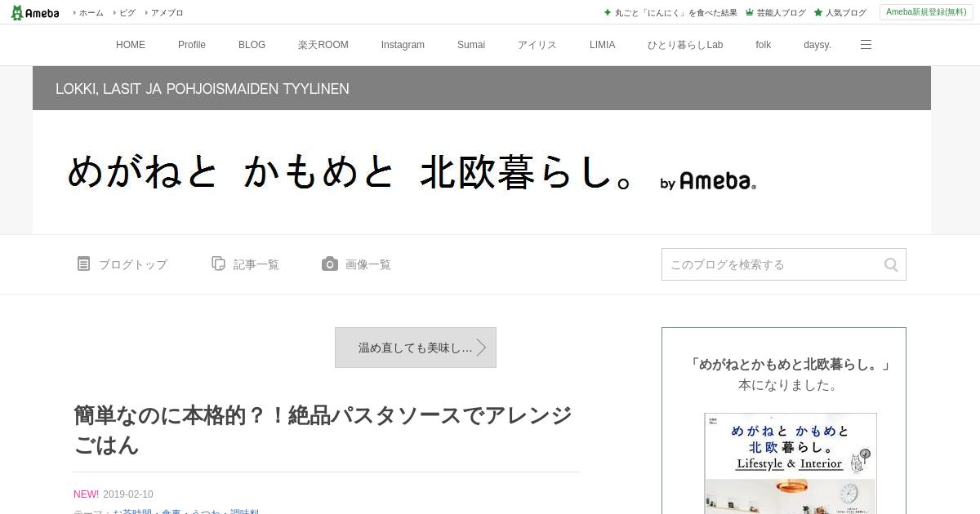Image resolution: width=980 pixels, height=514 pixels.
Task: Click the 画像一覧 camera icon
Action: point(330,264)
